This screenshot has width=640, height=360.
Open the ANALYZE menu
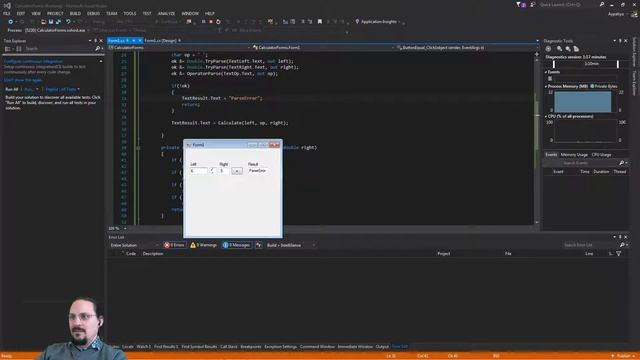[x=167, y=13]
